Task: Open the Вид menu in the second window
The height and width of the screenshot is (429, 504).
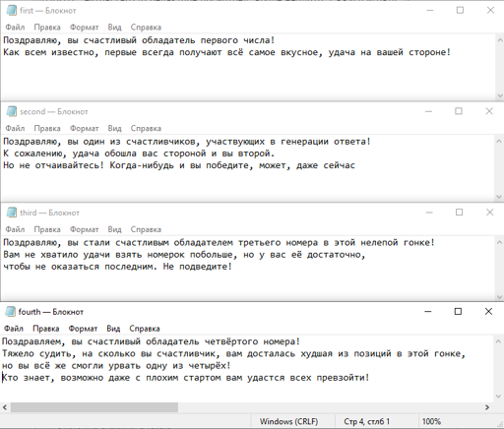Action: (114, 128)
